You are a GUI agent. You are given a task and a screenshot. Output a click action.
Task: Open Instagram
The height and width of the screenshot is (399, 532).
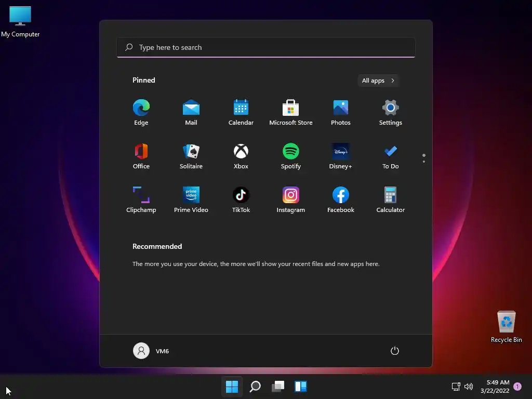tap(291, 200)
